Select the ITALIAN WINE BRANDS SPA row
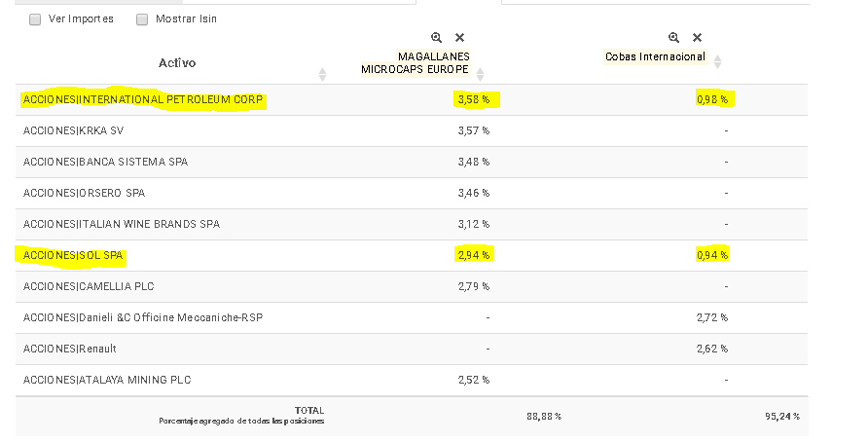The width and height of the screenshot is (868, 442). (x=412, y=224)
